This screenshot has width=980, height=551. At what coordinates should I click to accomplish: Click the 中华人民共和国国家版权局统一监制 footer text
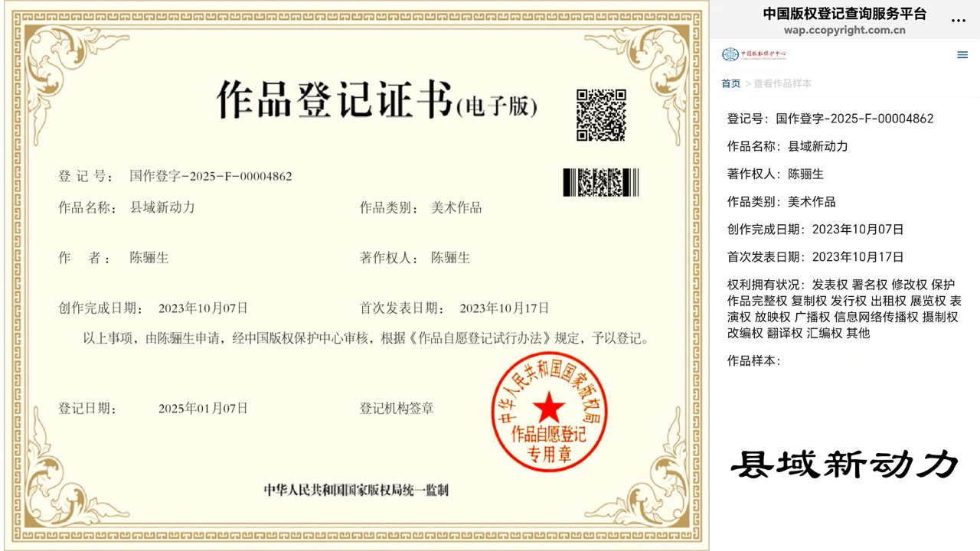click(x=356, y=490)
